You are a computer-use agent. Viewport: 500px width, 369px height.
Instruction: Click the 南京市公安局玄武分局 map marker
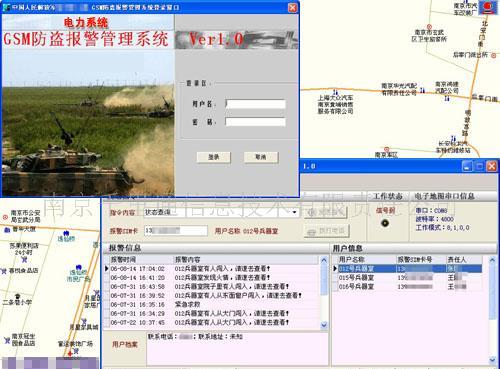5,217
